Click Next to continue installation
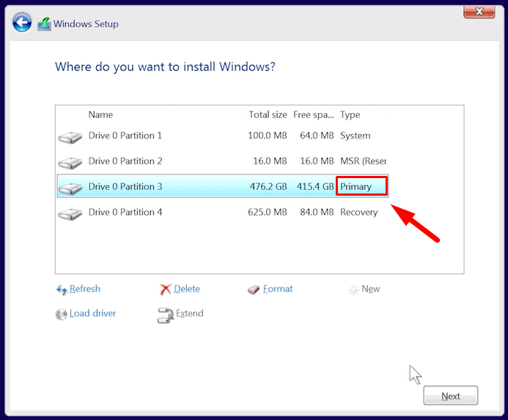 pyautogui.click(x=451, y=395)
